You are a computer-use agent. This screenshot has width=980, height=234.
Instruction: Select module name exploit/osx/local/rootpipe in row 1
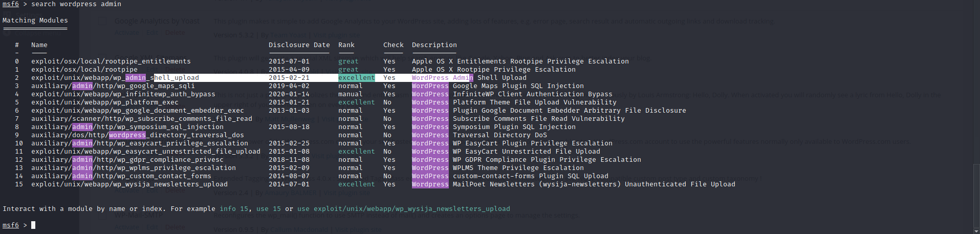coord(84,70)
